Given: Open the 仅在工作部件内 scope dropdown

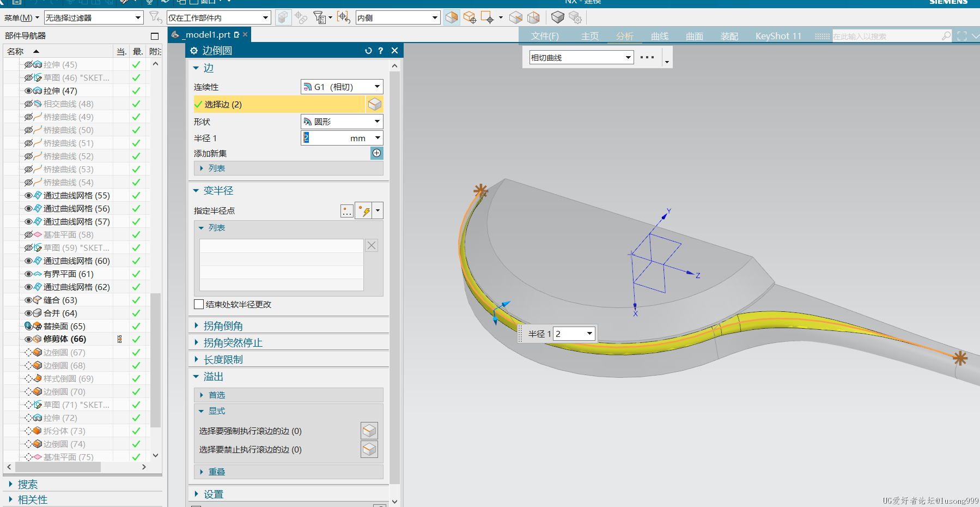Looking at the screenshot, I should pyautogui.click(x=219, y=18).
